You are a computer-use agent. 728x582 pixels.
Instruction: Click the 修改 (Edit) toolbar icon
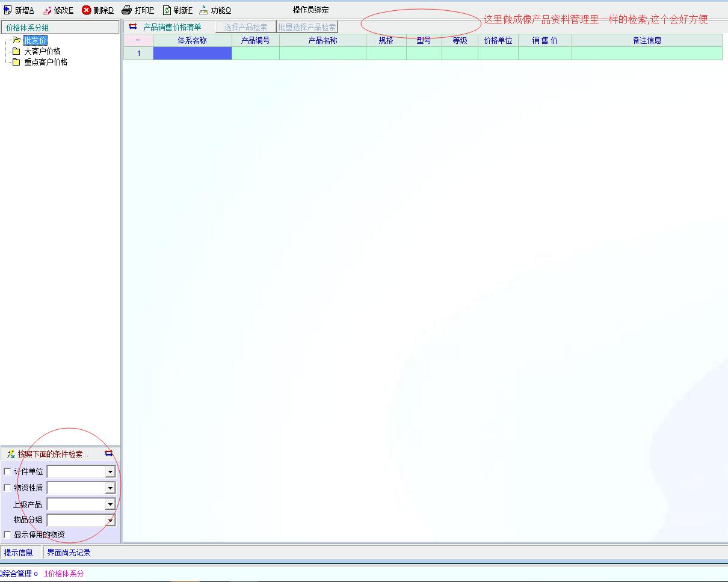coord(47,10)
